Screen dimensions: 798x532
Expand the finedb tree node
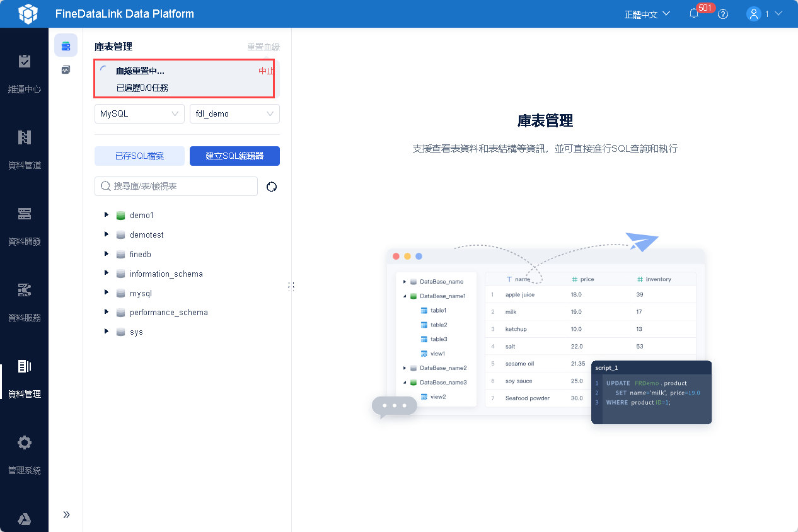coord(107,254)
